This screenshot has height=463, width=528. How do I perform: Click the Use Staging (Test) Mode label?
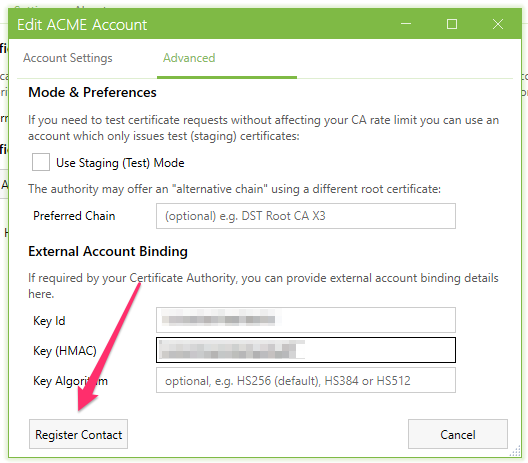pos(120,163)
